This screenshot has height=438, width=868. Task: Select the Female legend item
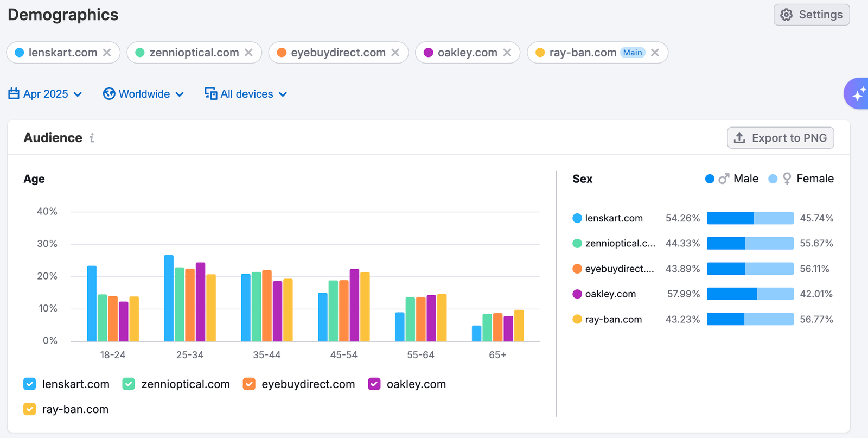(802, 179)
